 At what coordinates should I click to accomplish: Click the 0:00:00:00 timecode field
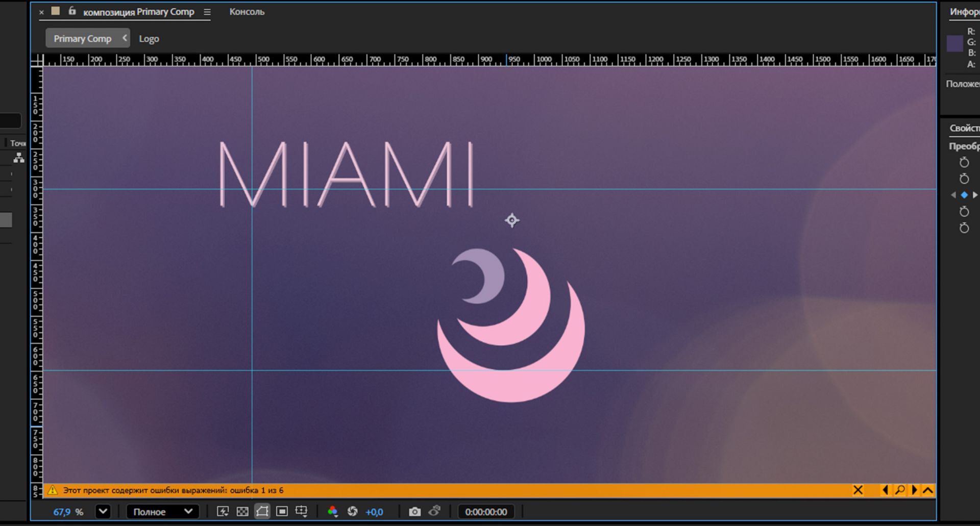[x=486, y=512]
